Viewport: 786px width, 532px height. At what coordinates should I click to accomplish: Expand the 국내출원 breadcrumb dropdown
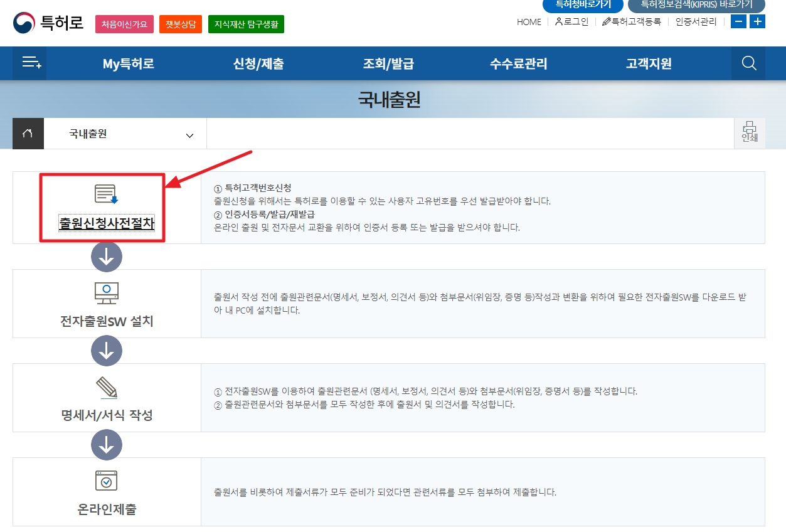(x=189, y=134)
